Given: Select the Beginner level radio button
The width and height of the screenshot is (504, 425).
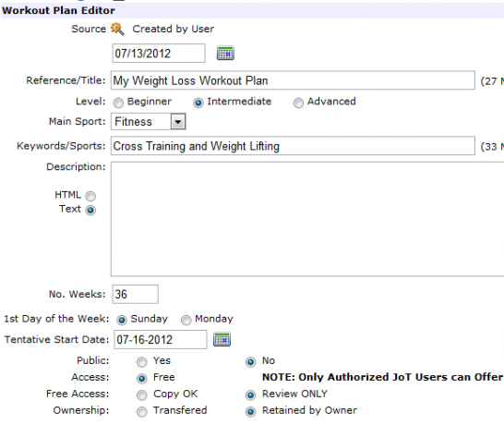Looking at the screenshot, I should (118, 103).
